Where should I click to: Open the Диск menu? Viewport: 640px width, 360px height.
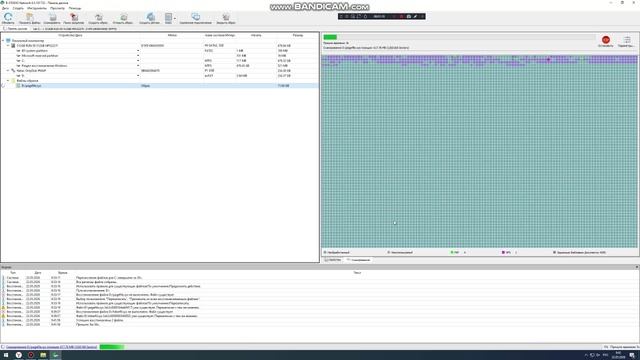[x=5, y=8]
